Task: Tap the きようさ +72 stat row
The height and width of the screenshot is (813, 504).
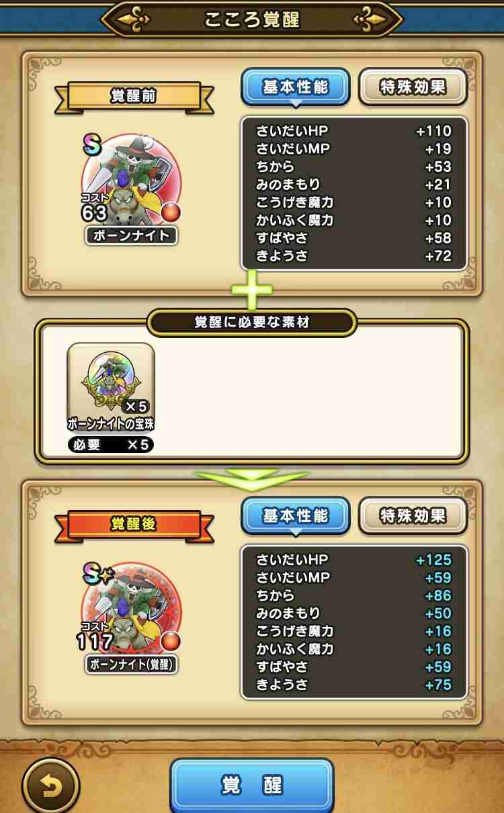Action: coord(353,256)
